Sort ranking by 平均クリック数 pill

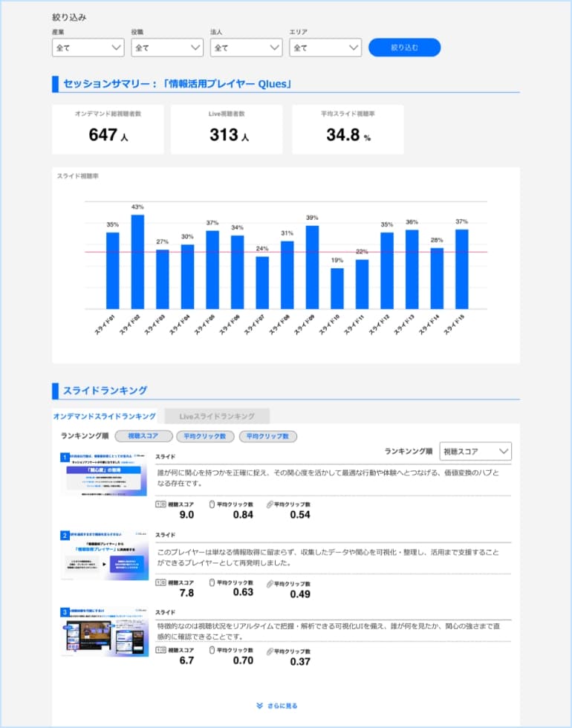[205, 436]
